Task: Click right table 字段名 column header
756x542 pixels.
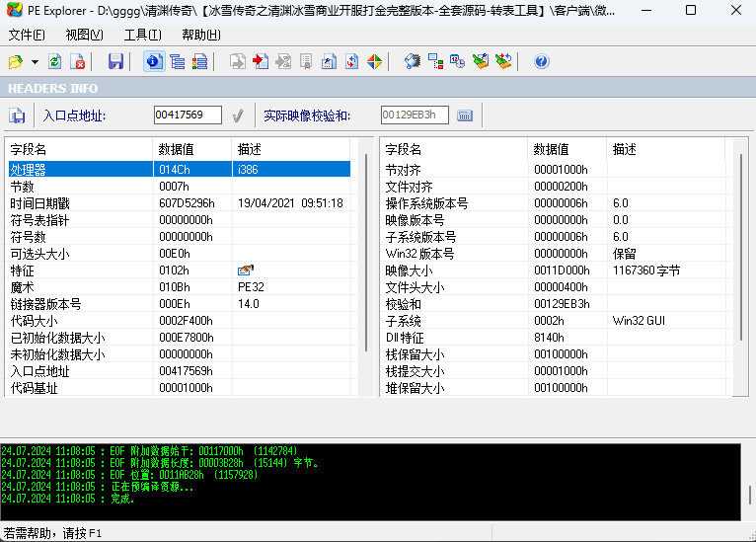Action: (x=455, y=149)
